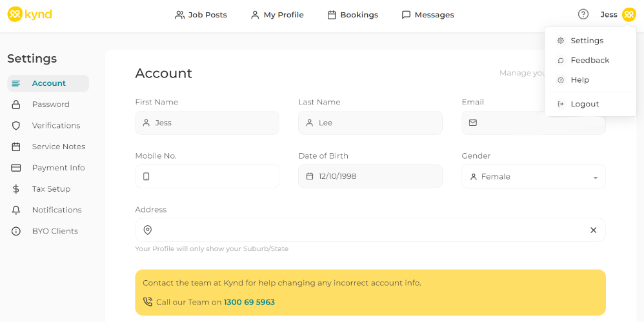Open the Verifications settings section
Viewport: 644px width, 324px height.
coord(56,125)
